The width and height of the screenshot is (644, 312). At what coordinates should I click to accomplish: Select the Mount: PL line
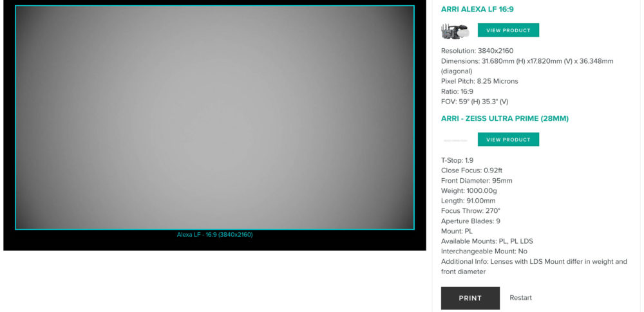[457, 231]
